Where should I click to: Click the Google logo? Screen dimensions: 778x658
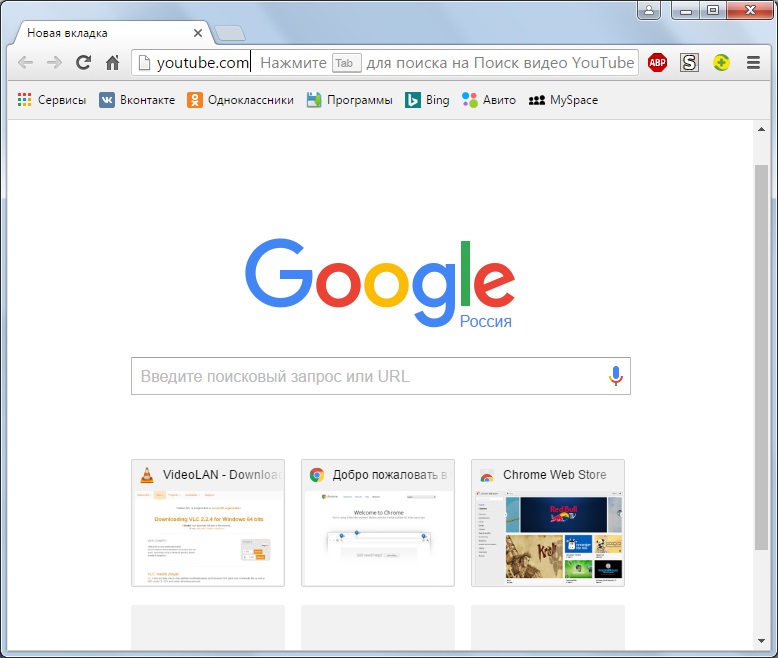(380, 283)
